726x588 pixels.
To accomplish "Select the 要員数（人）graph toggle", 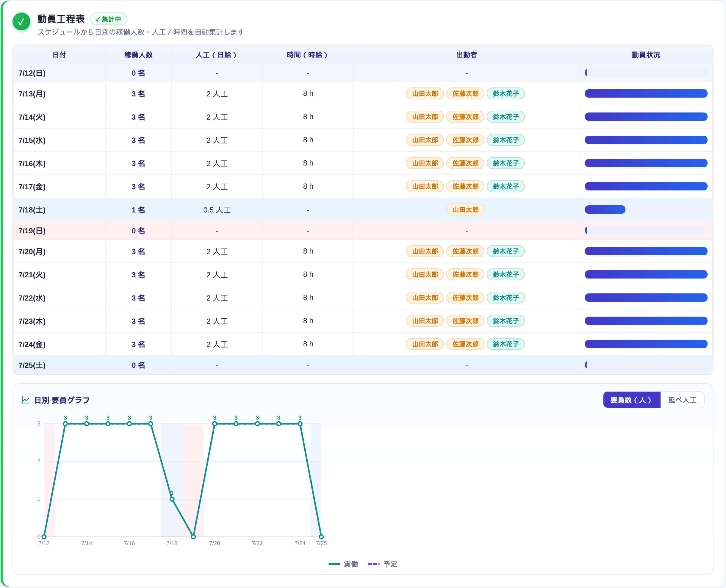I will (631, 400).
